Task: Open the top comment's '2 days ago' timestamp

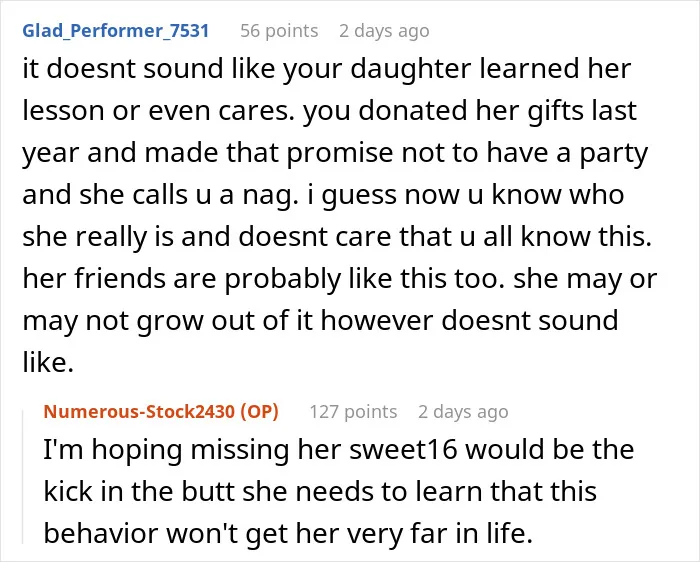Action: [x=384, y=31]
